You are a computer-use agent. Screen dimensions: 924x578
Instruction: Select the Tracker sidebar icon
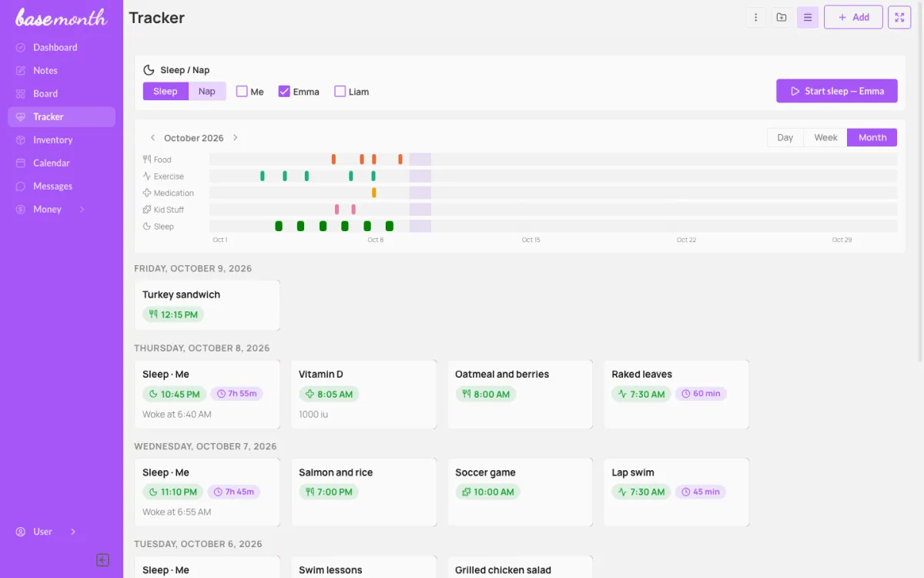point(21,116)
